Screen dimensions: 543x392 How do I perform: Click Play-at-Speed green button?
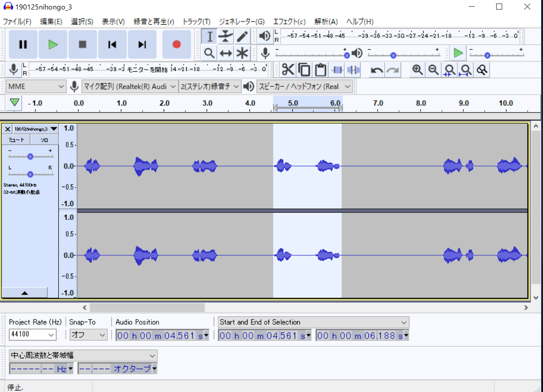click(x=458, y=52)
